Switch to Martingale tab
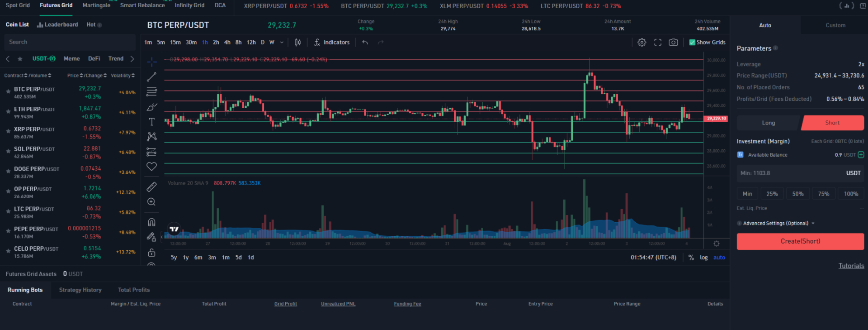Image resolution: width=868 pixels, height=330 pixels. [96, 5]
